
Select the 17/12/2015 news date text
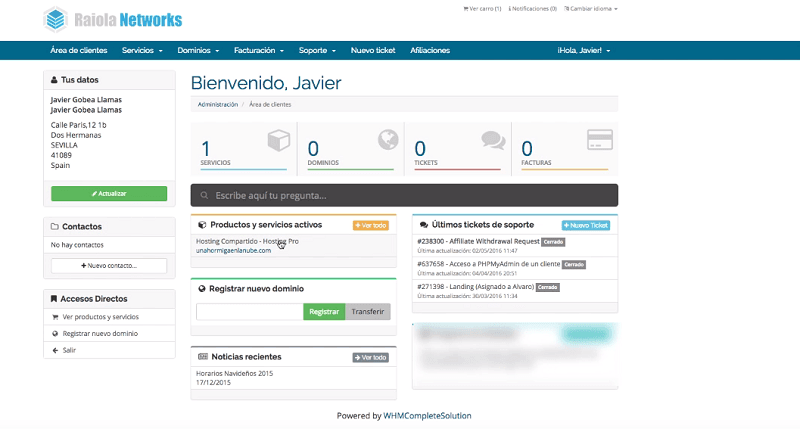click(x=213, y=383)
